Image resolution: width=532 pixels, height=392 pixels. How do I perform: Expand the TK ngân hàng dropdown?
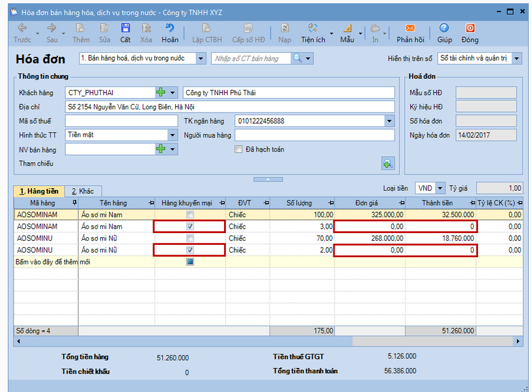pos(389,121)
